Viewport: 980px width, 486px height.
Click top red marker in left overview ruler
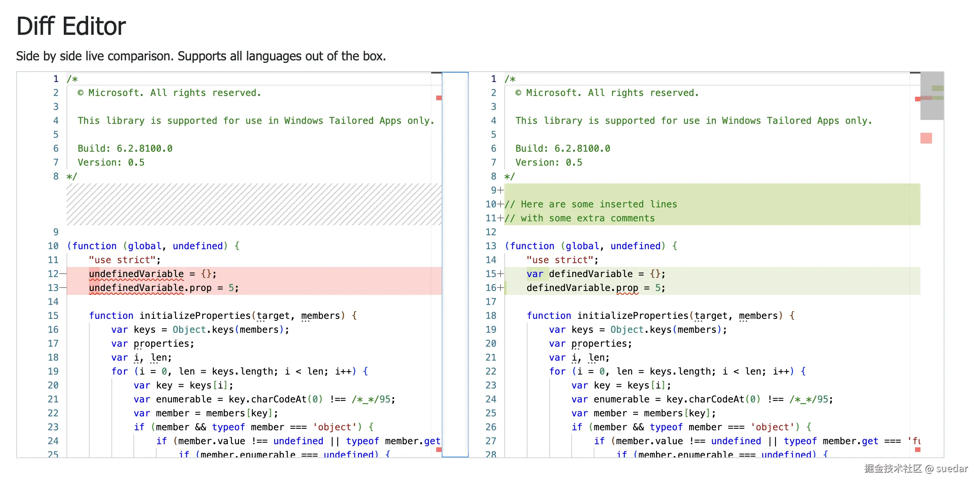[439, 98]
